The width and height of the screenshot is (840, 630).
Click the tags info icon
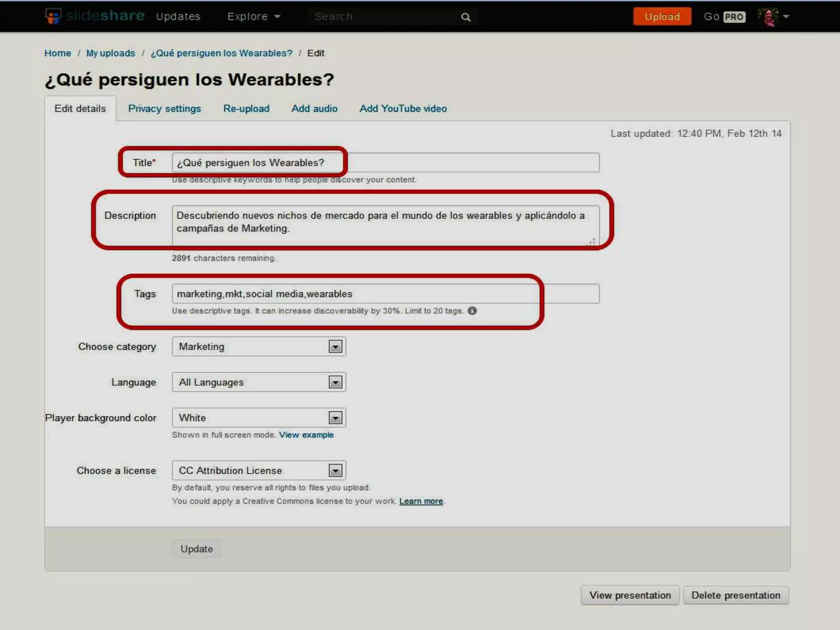click(x=472, y=311)
